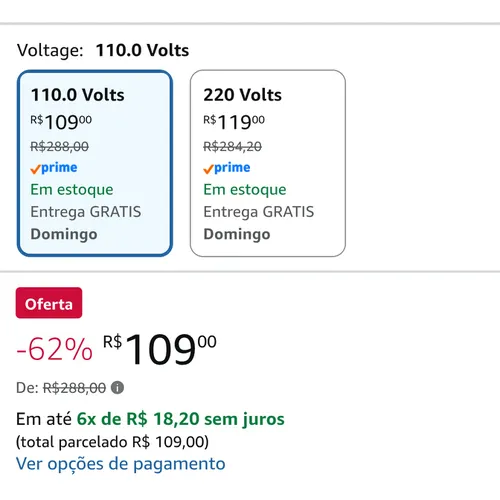Image resolution: width=500 pixels, height=500 pixels.
Task: Tap Em estoque in the 220 Volts card
Action: pos(245,190)
